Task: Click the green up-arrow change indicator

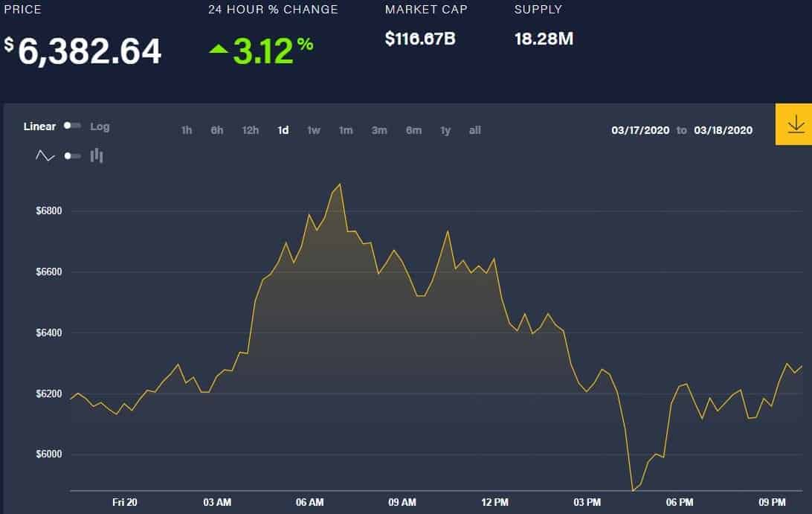Action: 219,49
